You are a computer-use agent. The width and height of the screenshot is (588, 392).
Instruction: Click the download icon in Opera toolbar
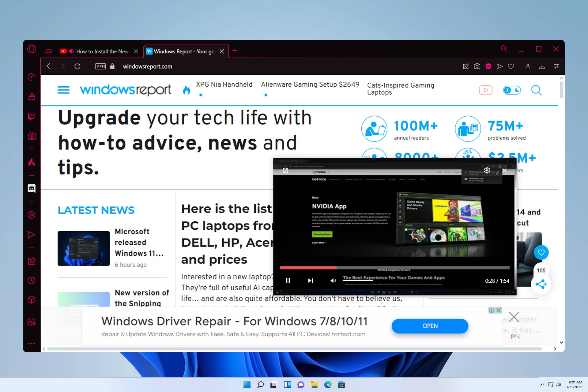click(541, 66)
